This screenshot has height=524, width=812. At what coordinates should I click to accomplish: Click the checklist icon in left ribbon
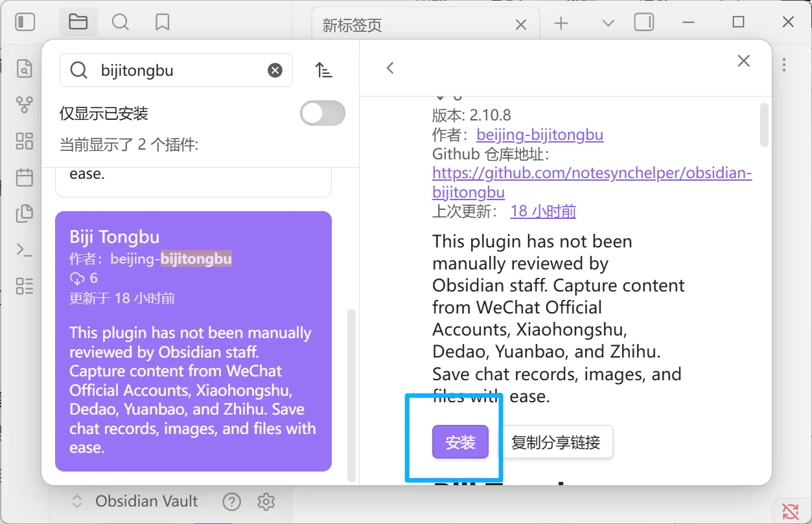point(25,286)
